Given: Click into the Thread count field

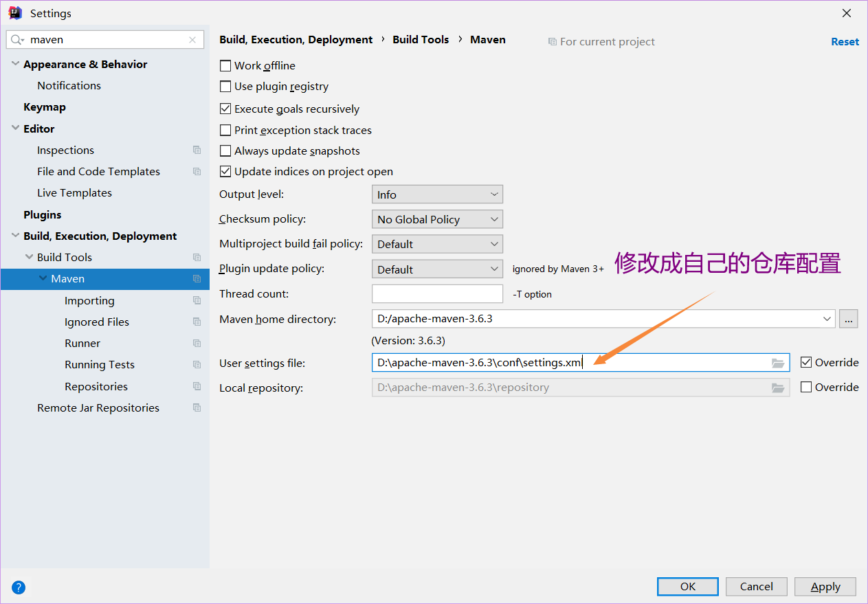Looking at the screenshot, I should 437,293.
